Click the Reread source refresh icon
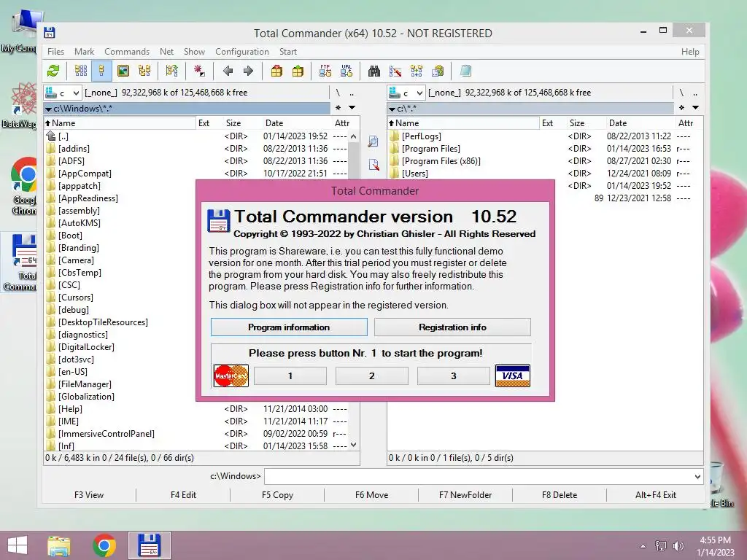Viewport: 747px width, 560px height. click(53, 71)
